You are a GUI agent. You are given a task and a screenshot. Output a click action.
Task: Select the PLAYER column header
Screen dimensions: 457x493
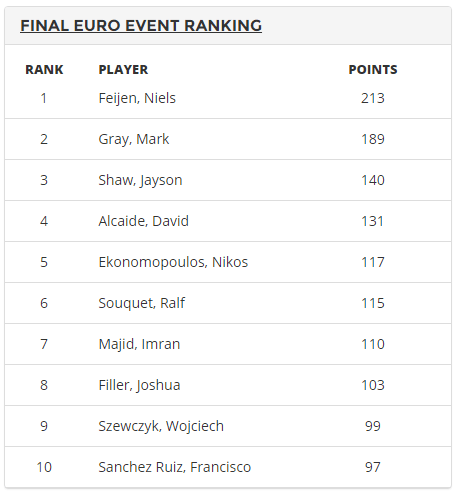[x=123, y=70]
